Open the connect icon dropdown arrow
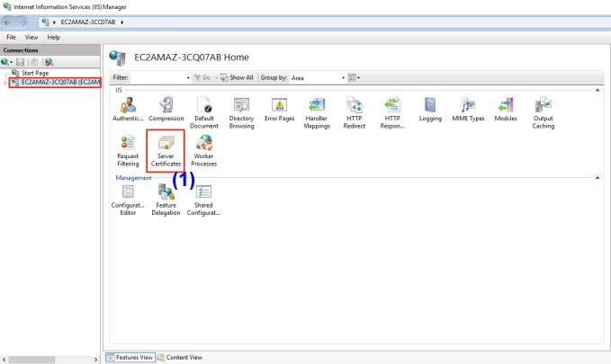Image resolution: width=611 pixels, height=364 pixels. point(12,62)
